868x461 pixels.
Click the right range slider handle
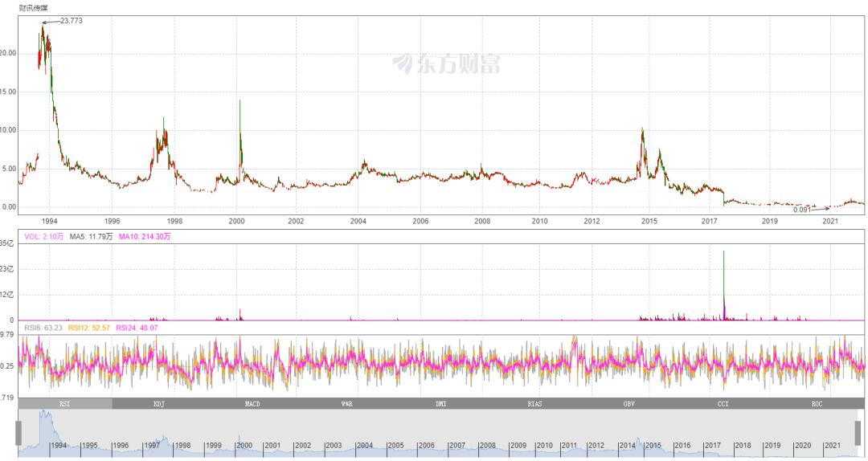click(x=858, y=433)
